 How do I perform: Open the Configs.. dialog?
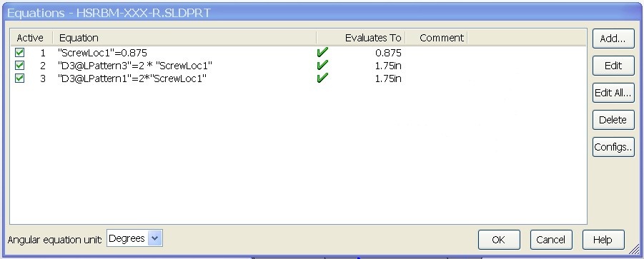[x=613, y=147]
